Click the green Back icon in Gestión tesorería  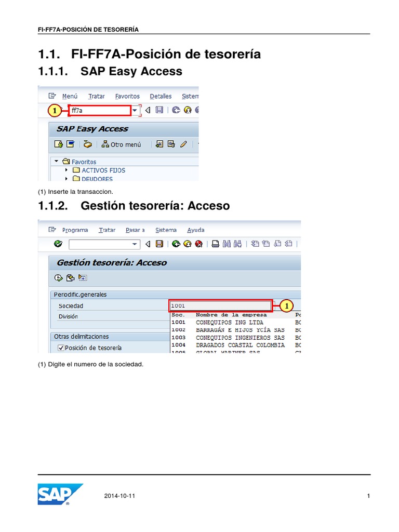click(176, 244)
